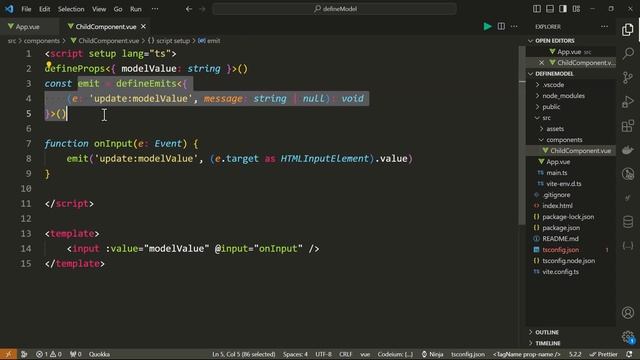Image resolution: width=640 pixels, height=360 pixels.
Task: Open the Edit menu
Action: click(x=44, y=9)
